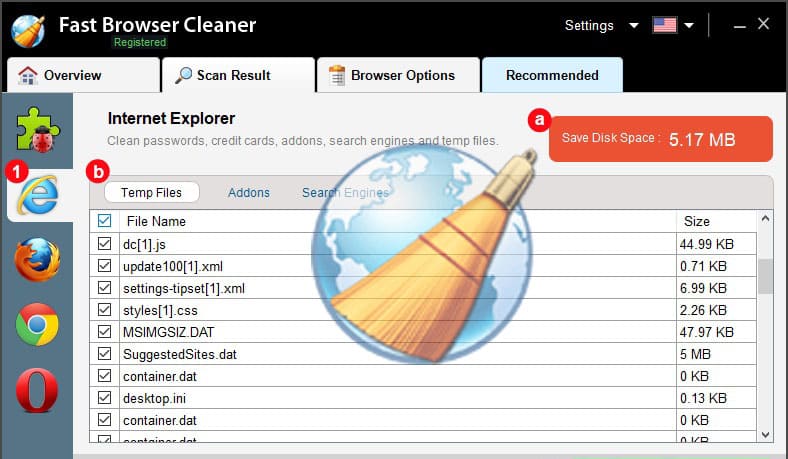Image resolution: width=788 pixels, height=459 pixels.
Task: Click the file list scroll down arrow
Action: 765,434
